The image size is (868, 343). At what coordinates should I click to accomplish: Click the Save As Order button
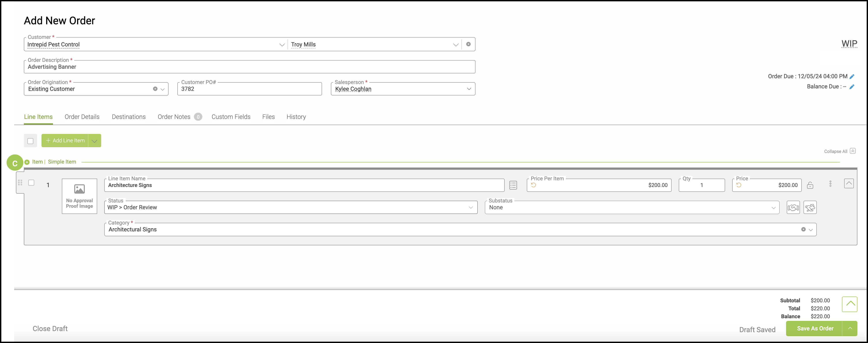(814, 328)
